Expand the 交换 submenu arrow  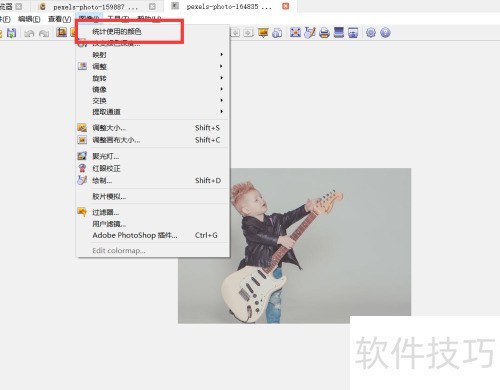221,100
